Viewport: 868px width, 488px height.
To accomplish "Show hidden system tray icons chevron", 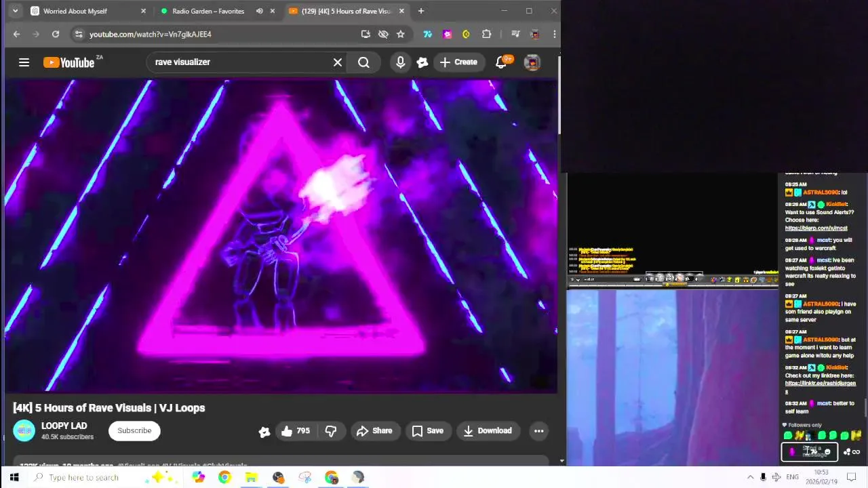I will [x=750, y=477].
